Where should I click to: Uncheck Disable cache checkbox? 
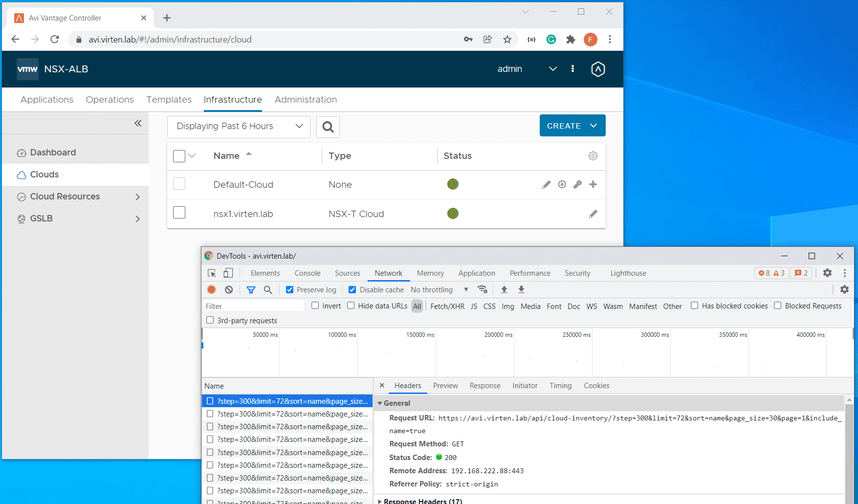click(x=352, y=289)
